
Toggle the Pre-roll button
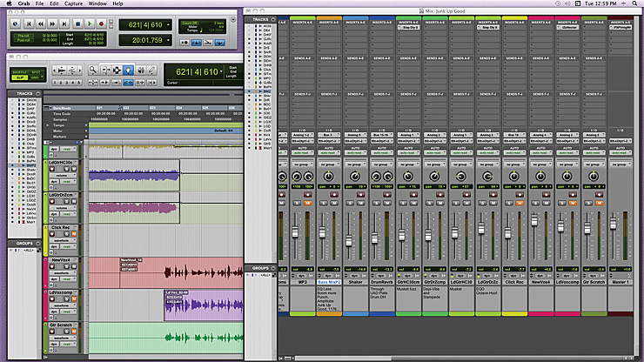[23, 36]
